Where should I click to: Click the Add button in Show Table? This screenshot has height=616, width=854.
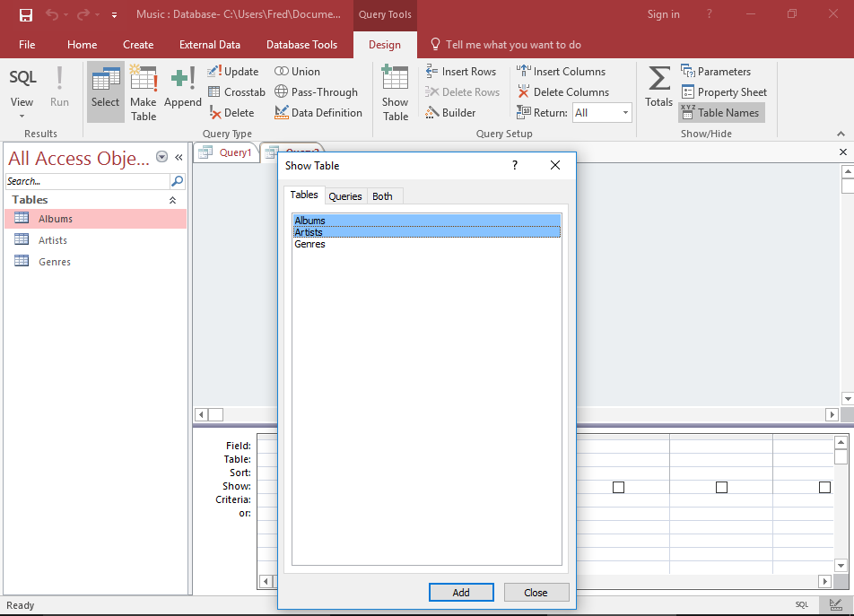coord(461,592)
